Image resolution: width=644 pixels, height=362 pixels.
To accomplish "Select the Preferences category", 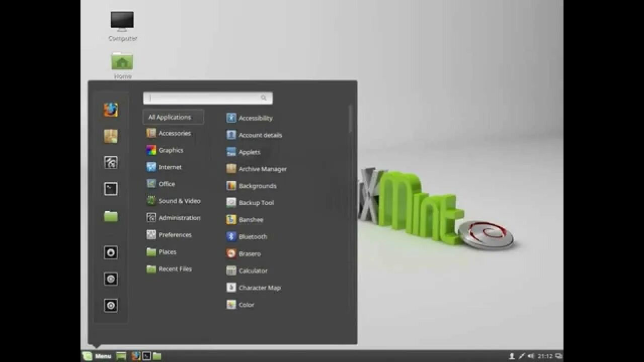I will (x=169, y=235).
